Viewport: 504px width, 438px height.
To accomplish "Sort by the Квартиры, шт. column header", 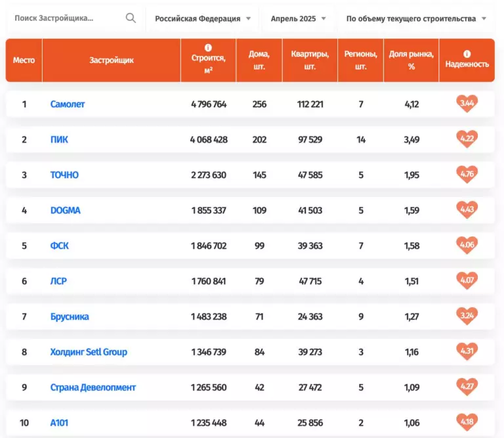I will pos(310,60).
